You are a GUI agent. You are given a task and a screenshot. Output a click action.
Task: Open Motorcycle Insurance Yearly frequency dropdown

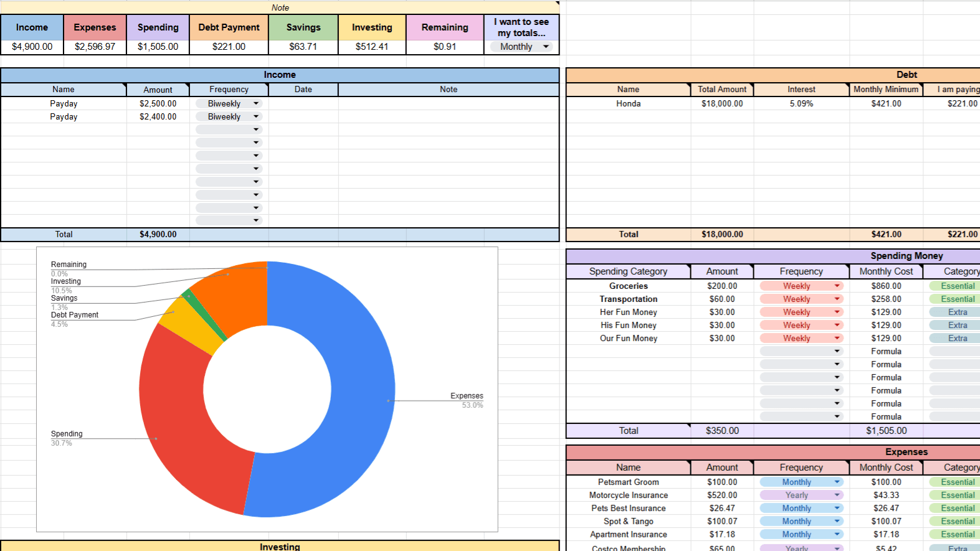coord(801,496)
